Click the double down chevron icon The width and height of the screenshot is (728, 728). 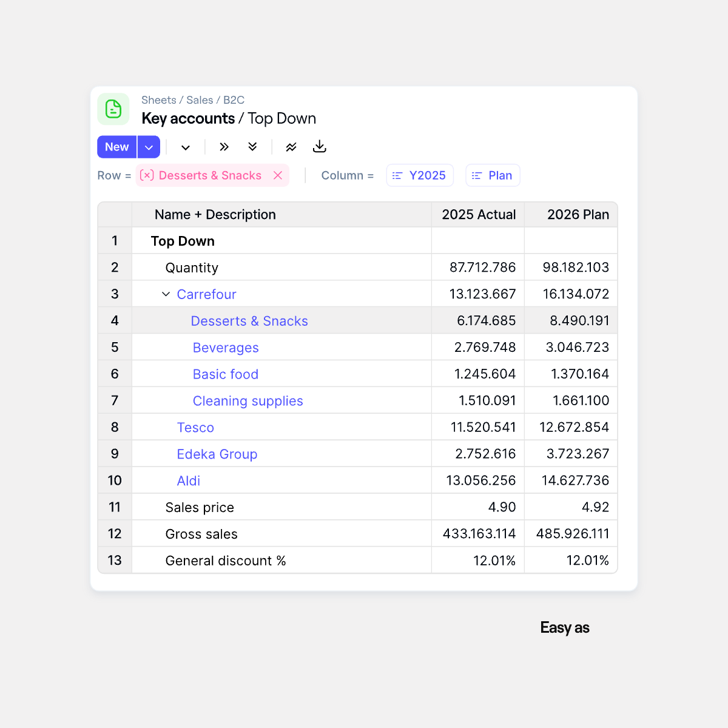[x=252, y=147]
